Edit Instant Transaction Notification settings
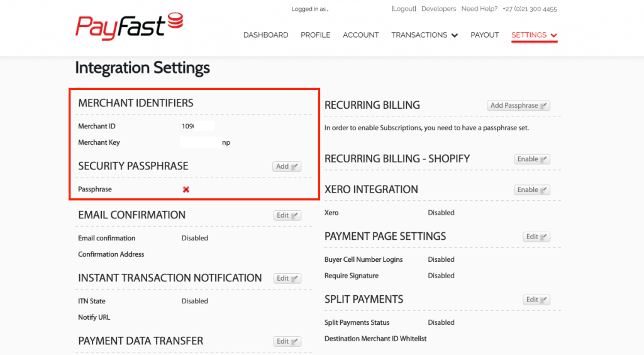Image resolution: width=644 pixels, height=355 pixels. pos(287,278)
